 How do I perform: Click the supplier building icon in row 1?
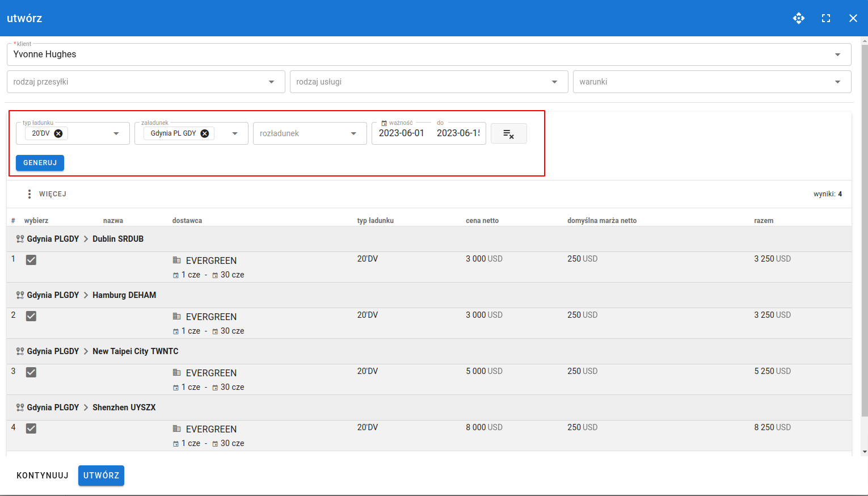pyautogui.click(x=177, y=260)
